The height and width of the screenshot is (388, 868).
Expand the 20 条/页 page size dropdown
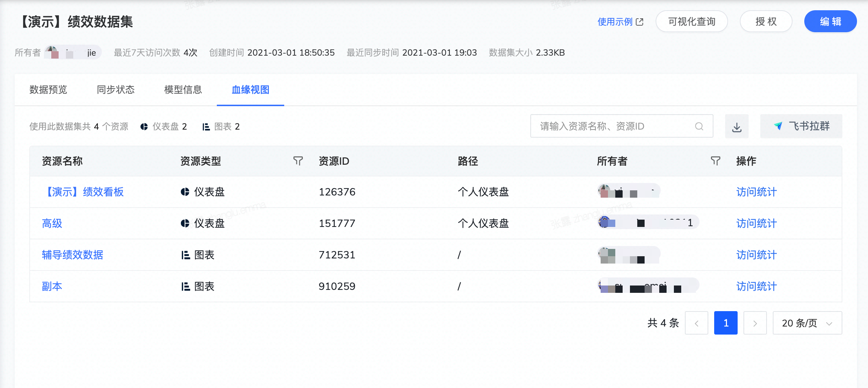pyautogui.click(x=807, y=323)
